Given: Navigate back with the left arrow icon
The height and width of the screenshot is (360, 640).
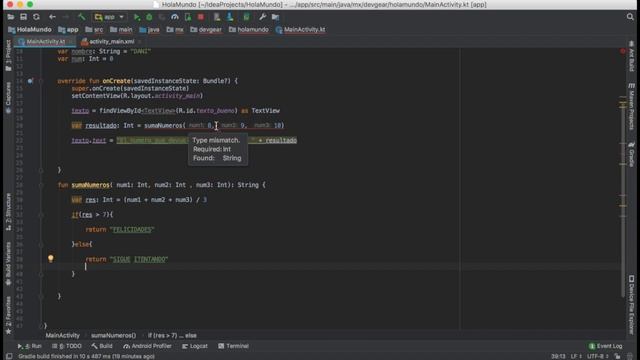Looking at the screenshot, I should pos(52,17).
